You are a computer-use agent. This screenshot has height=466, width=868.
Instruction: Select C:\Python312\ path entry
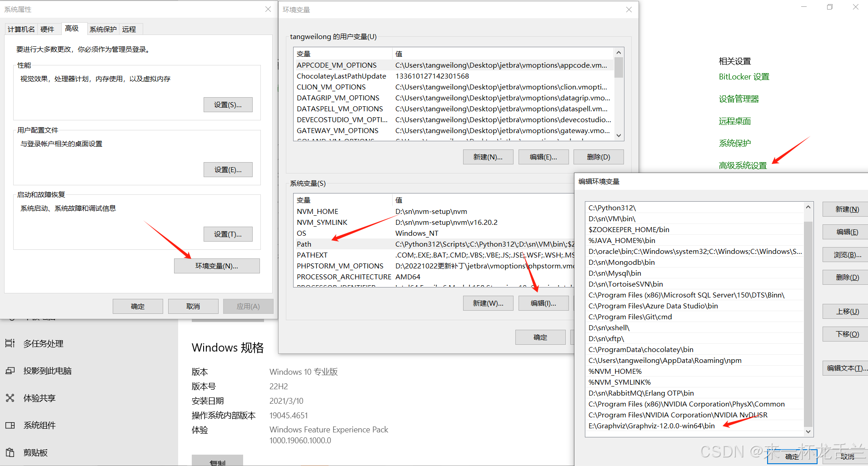(695, 208)
